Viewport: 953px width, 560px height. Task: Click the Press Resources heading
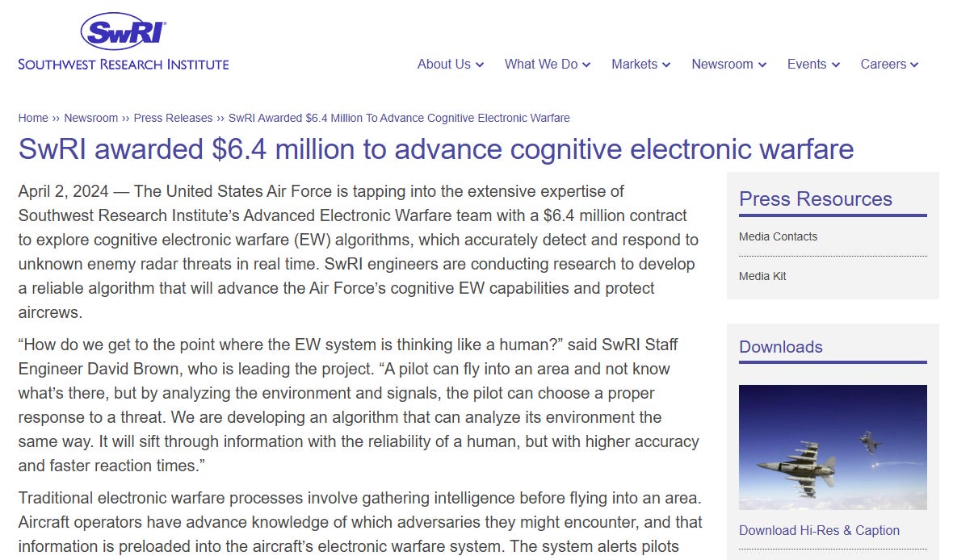[x=815, y=199]
